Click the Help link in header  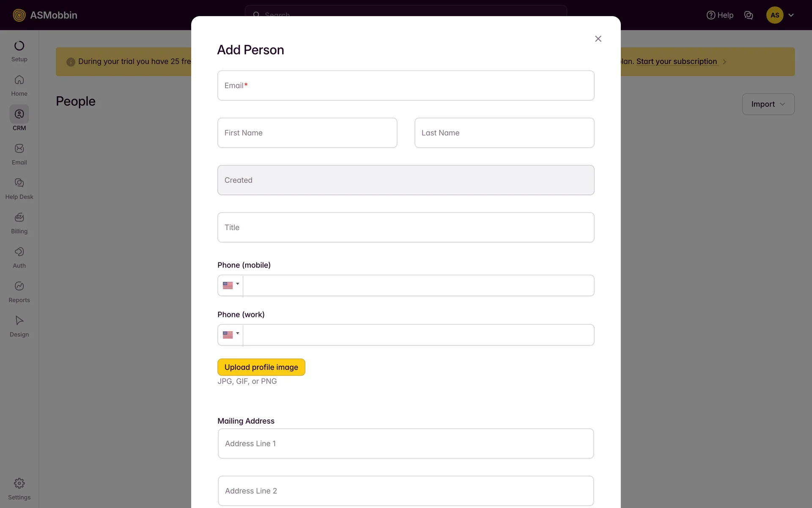(x=720, y=15)
